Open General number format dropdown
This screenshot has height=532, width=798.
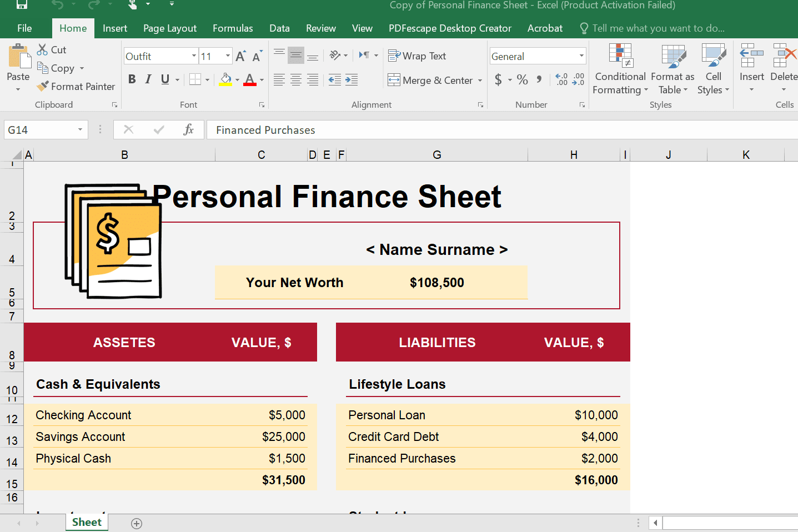click(581, 56)
